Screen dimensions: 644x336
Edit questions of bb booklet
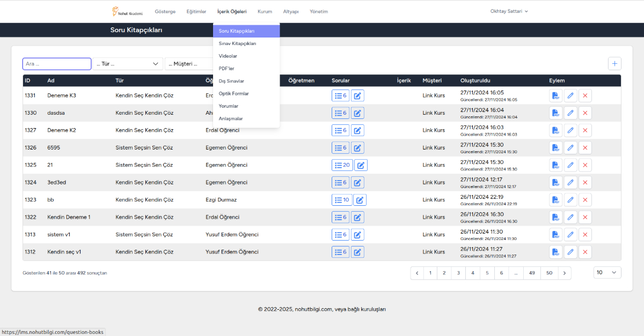point(360,200)
